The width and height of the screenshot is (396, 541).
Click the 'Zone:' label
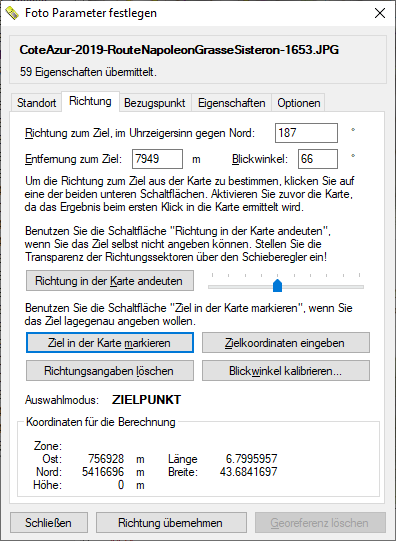[x=48, y=446]
